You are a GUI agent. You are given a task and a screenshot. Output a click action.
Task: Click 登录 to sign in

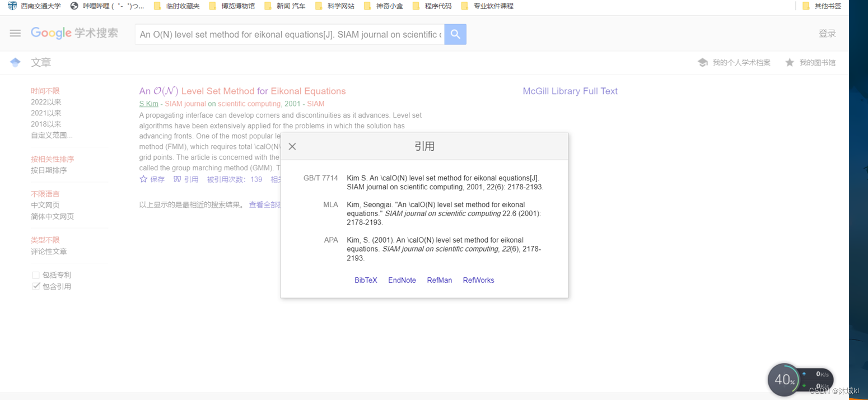pos(827,34)
